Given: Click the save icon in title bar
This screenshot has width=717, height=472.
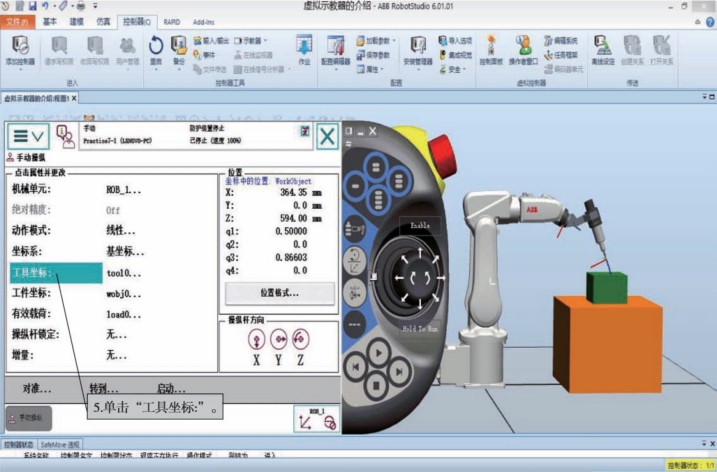Looking at the screenshot, I should click(x=32, y=5).
